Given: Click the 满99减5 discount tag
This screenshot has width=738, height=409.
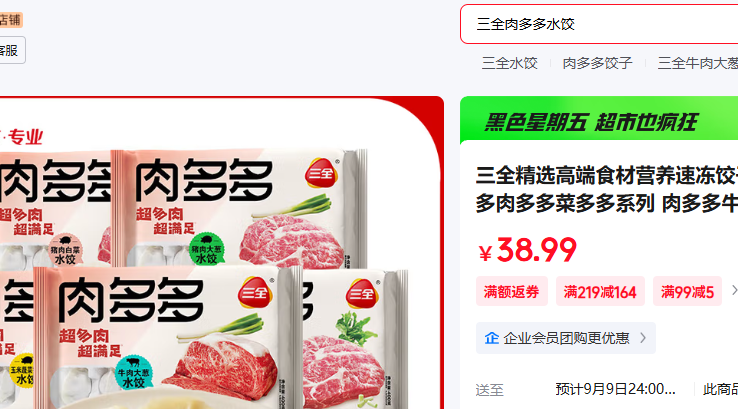Looking at the screenshot, I should point(687,292).
